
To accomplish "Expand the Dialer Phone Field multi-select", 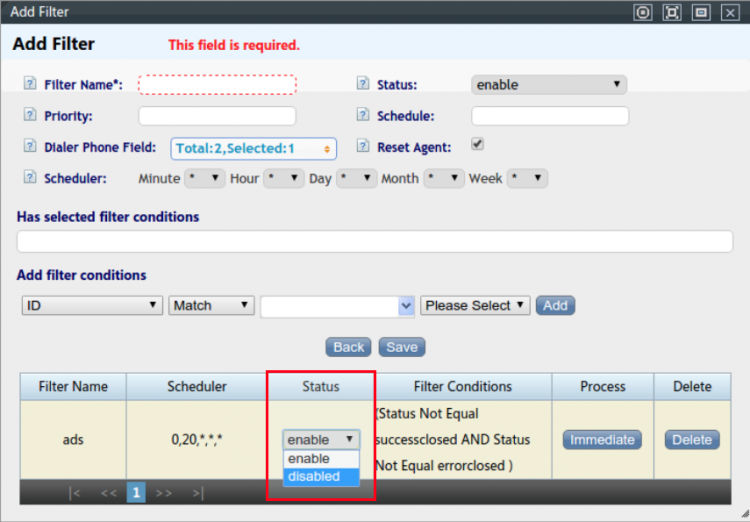I will (253, 148).
